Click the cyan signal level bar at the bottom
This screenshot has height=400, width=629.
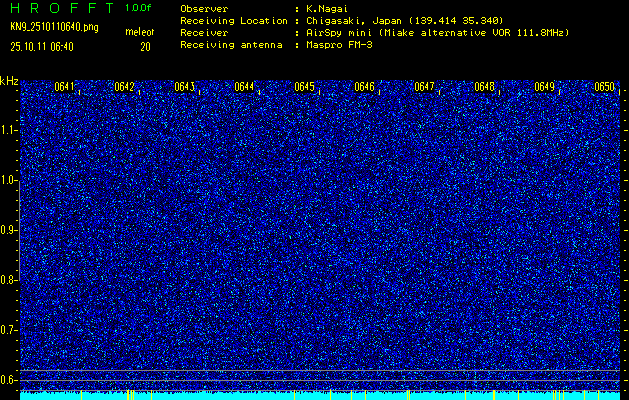tap(320, 396)
